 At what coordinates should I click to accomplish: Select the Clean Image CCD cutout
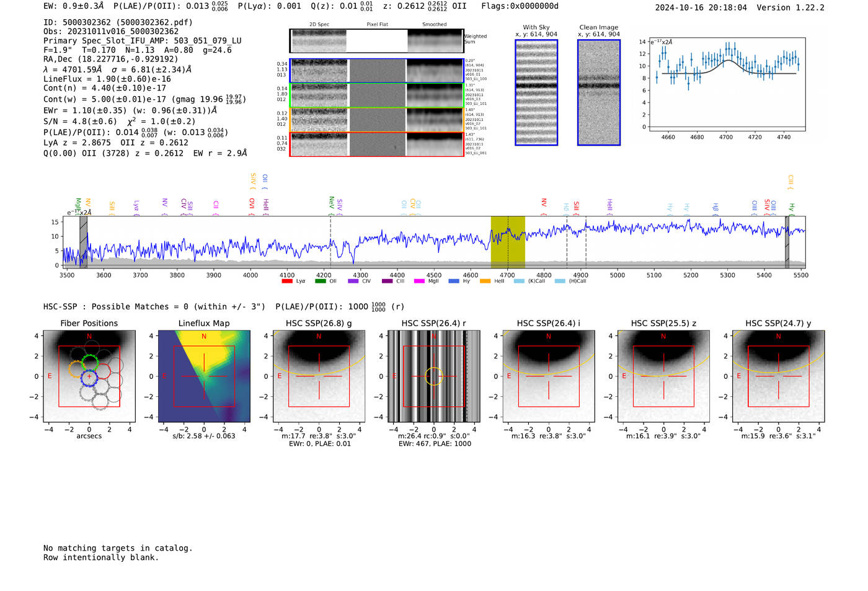599,92
